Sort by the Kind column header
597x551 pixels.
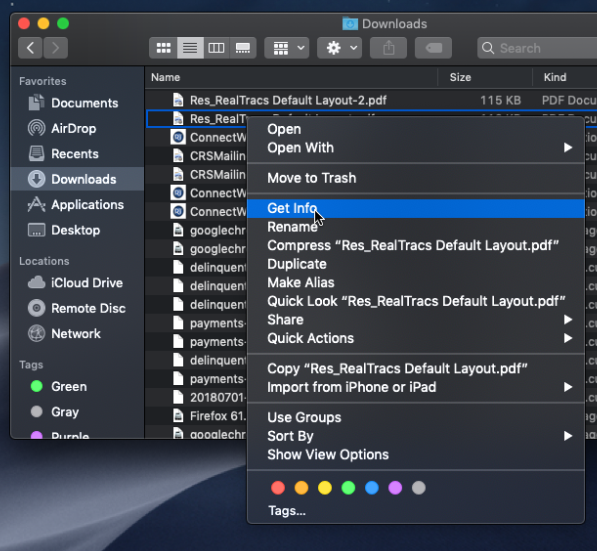tap(565, 77)
